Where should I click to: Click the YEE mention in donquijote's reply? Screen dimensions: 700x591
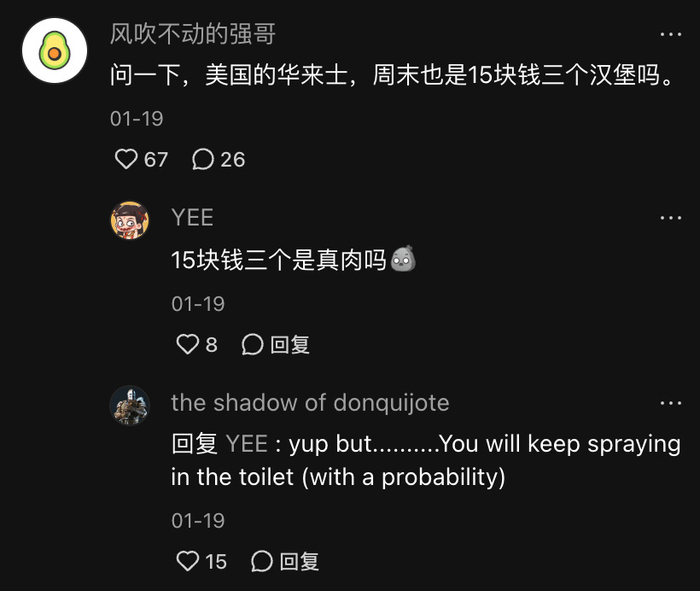pyautogui.click(x=246, y=444)
